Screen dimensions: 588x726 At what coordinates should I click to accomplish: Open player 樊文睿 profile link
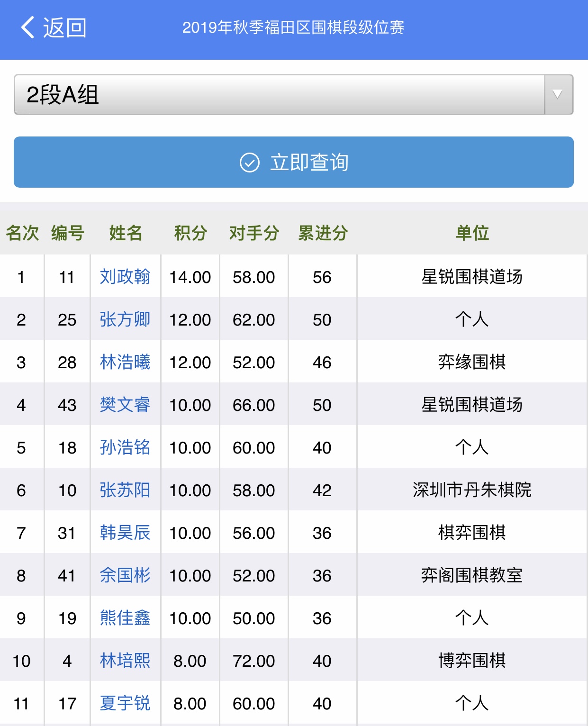coord(125,405)
